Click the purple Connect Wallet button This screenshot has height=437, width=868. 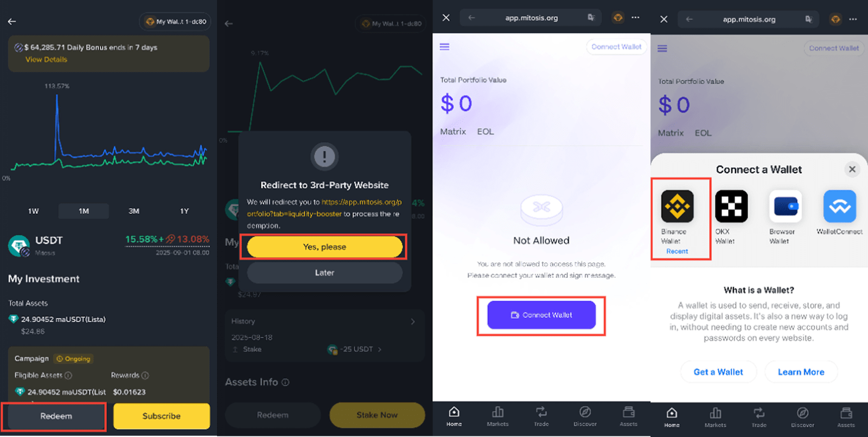click(x=541, y=315)
